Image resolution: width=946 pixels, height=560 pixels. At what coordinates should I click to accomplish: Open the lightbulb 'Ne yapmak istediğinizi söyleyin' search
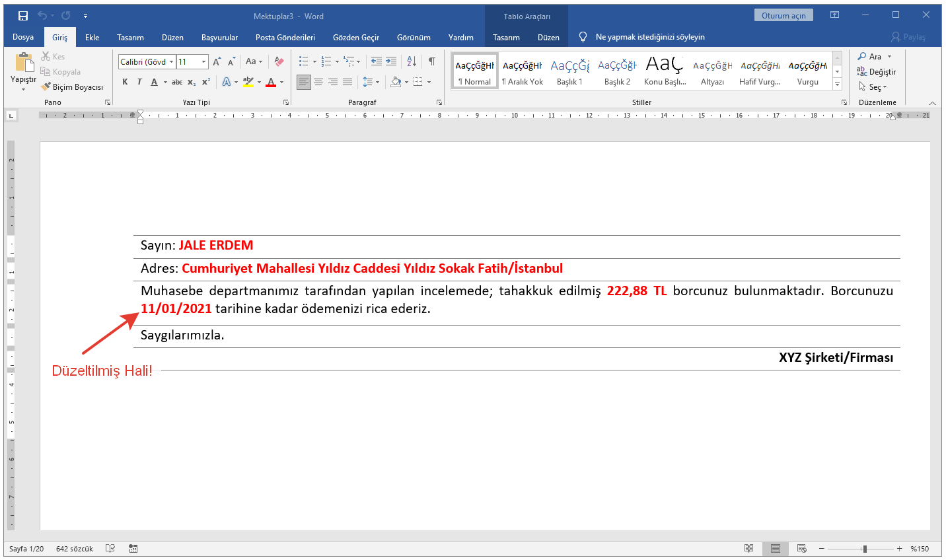click(x=641, y=37)
